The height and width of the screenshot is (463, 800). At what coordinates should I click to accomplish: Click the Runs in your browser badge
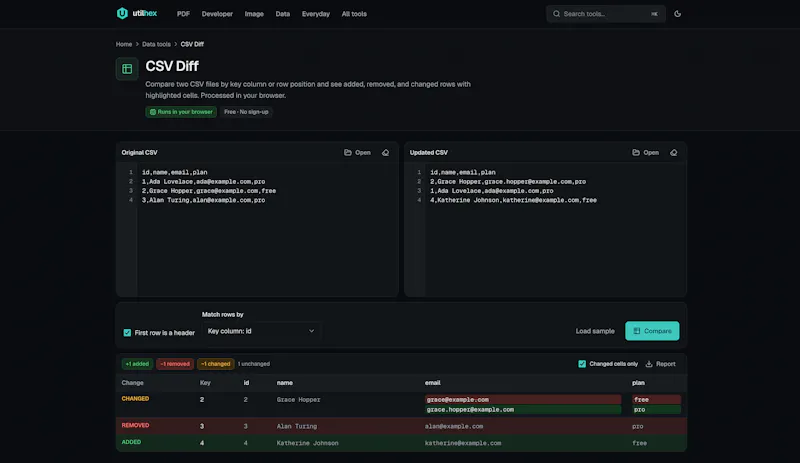coord(181,112)
